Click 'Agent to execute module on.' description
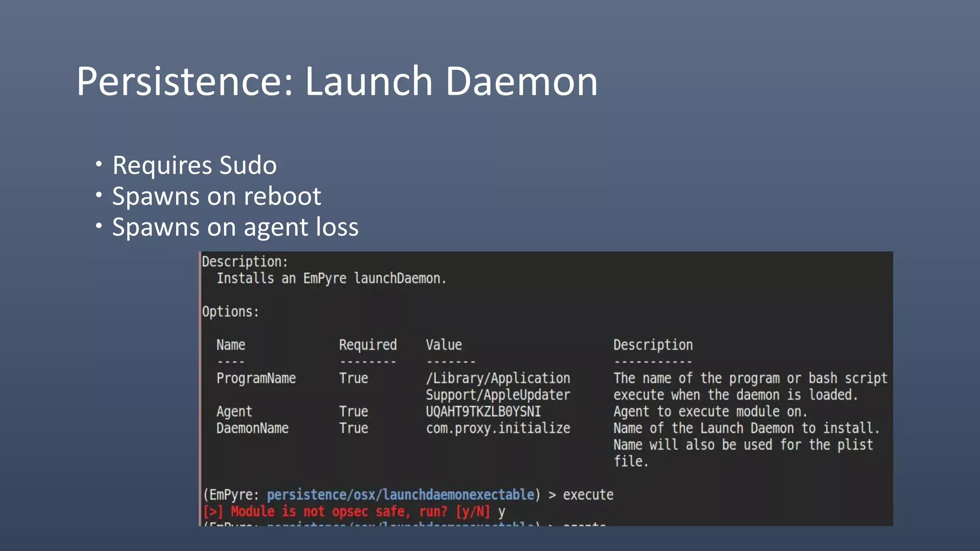This screenshot has width=980, height=551. pos(711,411)
